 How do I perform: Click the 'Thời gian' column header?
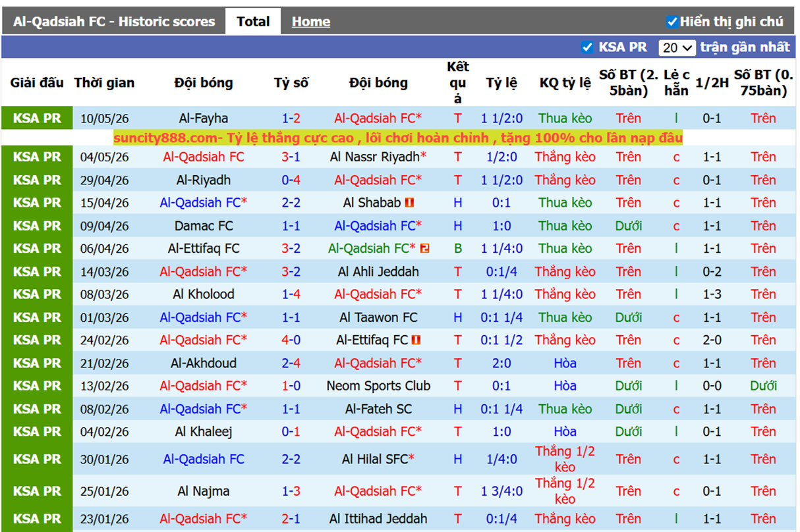click(x=104, y=83)
